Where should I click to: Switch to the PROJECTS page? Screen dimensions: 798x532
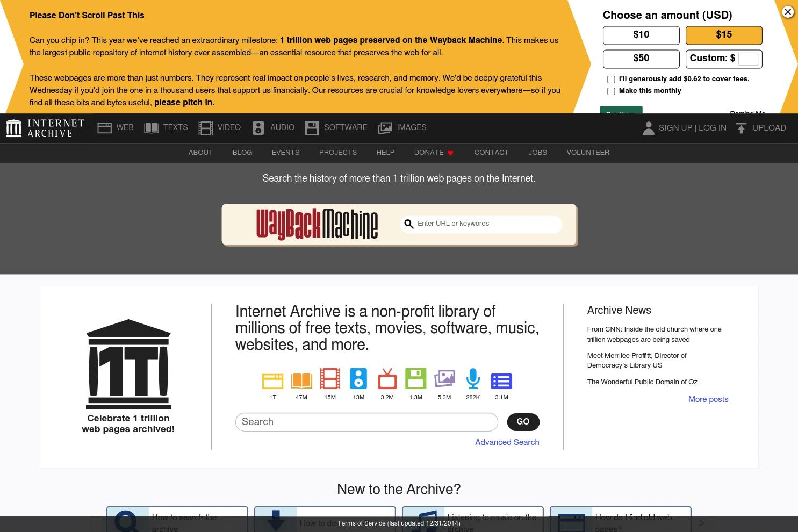point(338,153)
